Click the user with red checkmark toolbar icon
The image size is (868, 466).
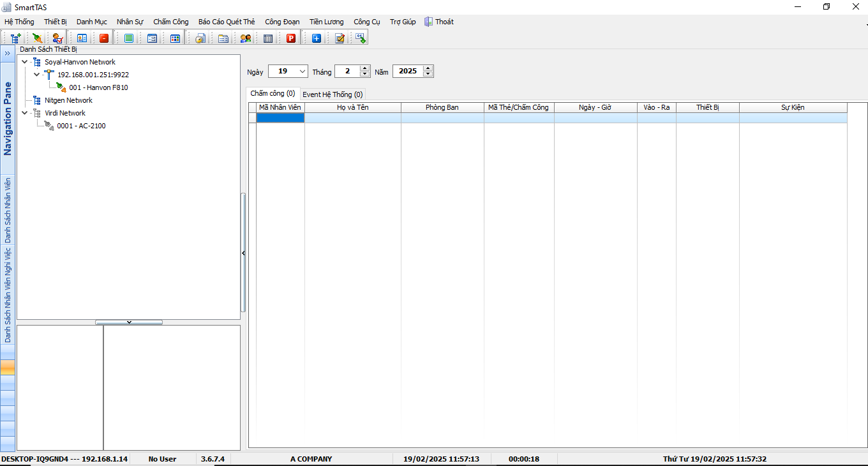tap(57, 38)
